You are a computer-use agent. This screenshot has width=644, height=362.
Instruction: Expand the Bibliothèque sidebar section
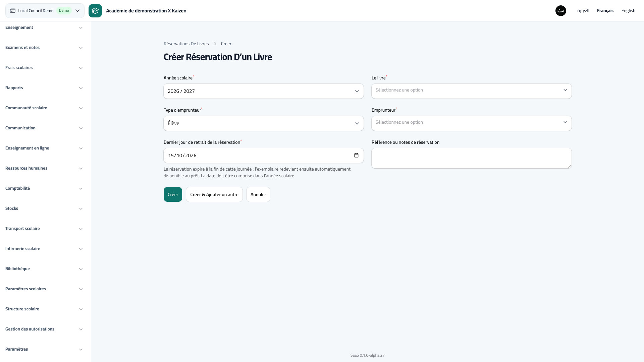click(44, 269)
